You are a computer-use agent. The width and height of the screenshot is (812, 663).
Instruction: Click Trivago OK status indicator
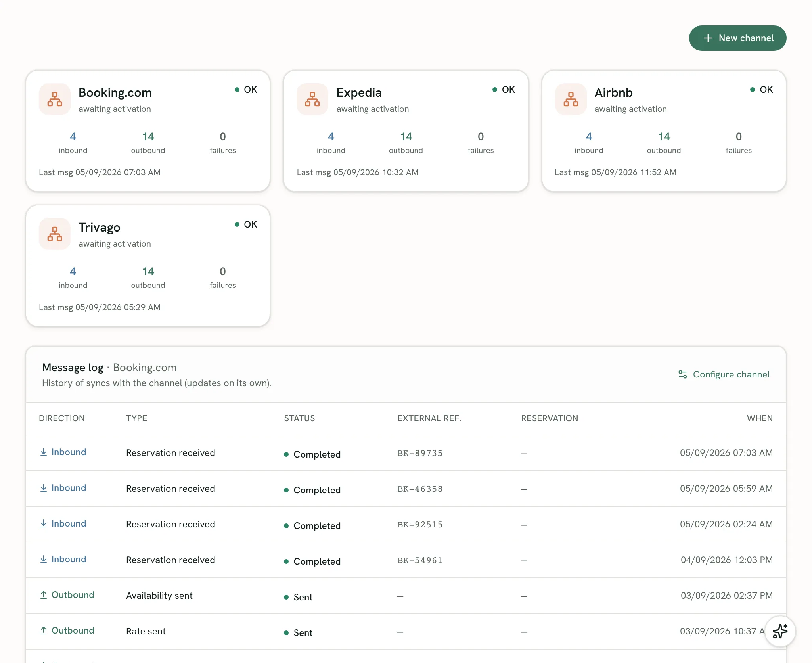[x=246, y=224]
